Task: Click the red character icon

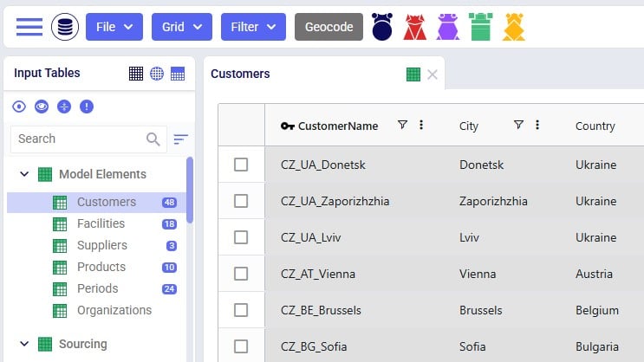Action: [414, 27]
